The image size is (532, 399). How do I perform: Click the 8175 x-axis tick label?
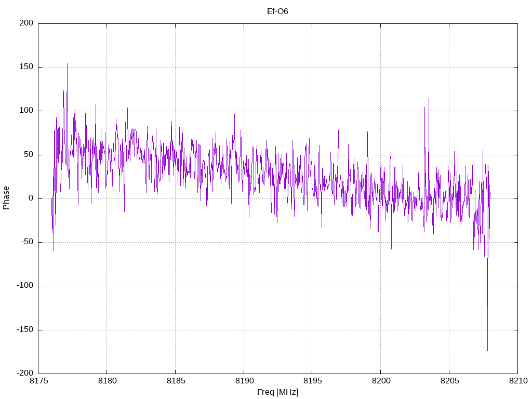pyautogui.click(x=38, y=381)
